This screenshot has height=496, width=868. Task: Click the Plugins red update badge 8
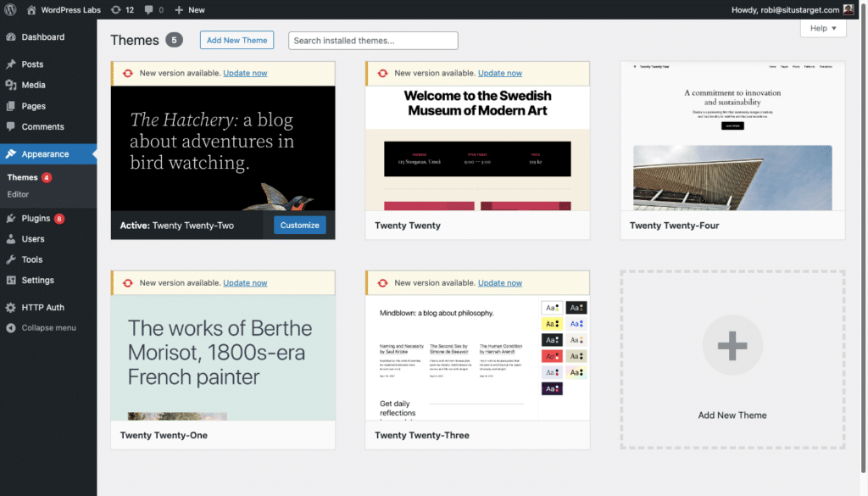pos(59,219)
